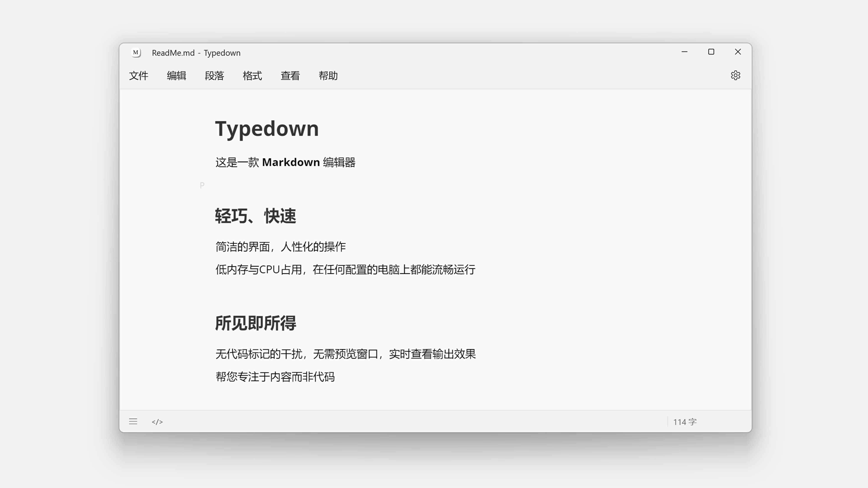Viewport: 868px width, 488px height.
Task: Click the paragraph P marker
Action: click(x=202, y=185)
